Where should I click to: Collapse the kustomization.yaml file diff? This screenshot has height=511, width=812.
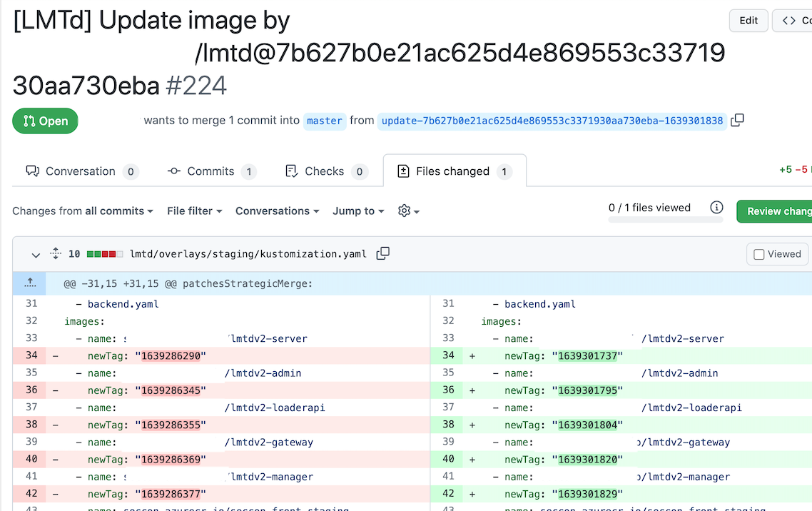35,254
